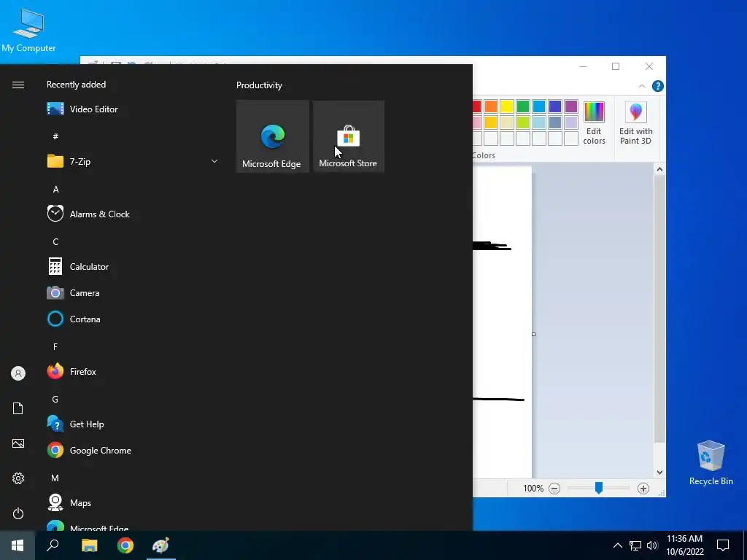747x560 pixels.
Task: Select the My Computer desktop icon
Action: pyautogui.click(x=28, y=30)
